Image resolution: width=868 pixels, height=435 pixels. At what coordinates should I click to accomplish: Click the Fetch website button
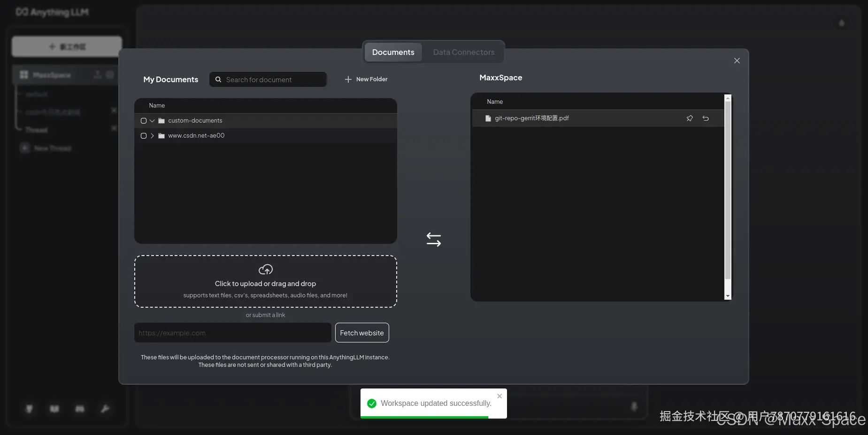pos(362,333)
